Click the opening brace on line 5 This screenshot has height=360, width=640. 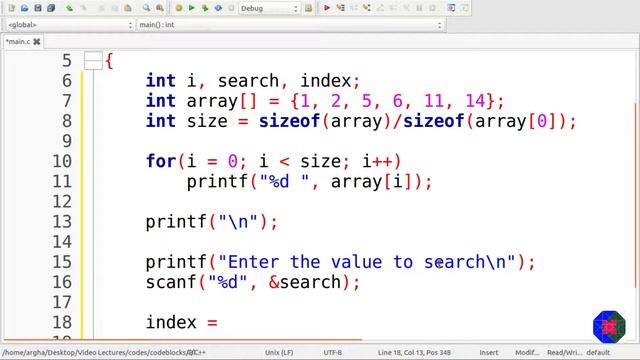[109, 61]
